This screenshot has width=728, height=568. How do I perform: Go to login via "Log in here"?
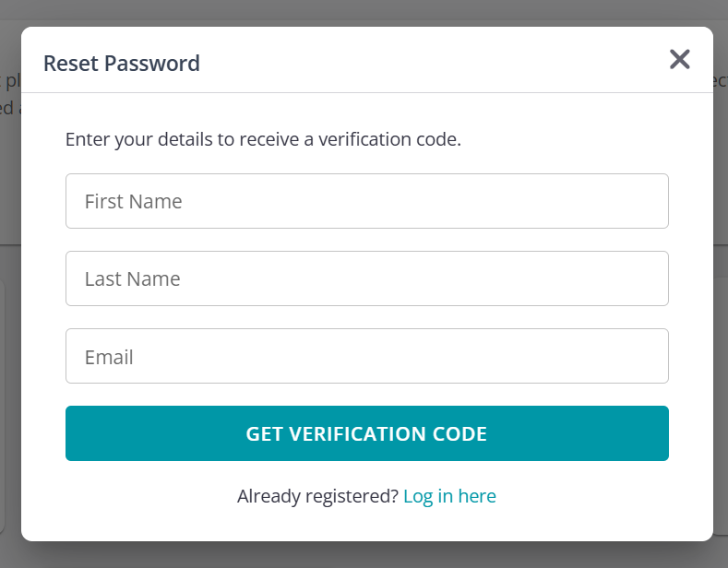[x=449, y=496]
